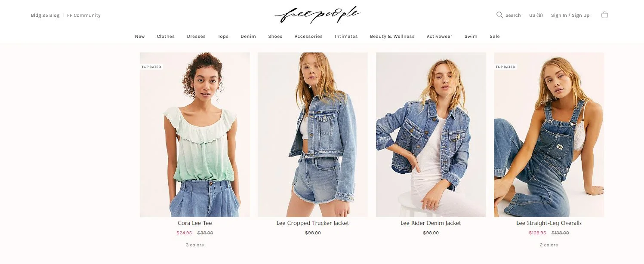The image size is (644, 264).
Task: Click the Cora Lee Tee product name
Action: pos(195,223)
